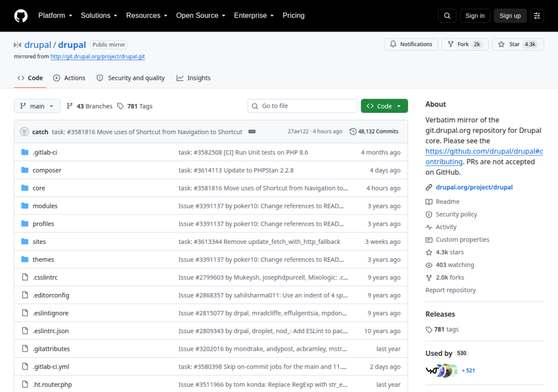Click the profiles folder icon
558x392 pixels.
(x=25, y=223)
